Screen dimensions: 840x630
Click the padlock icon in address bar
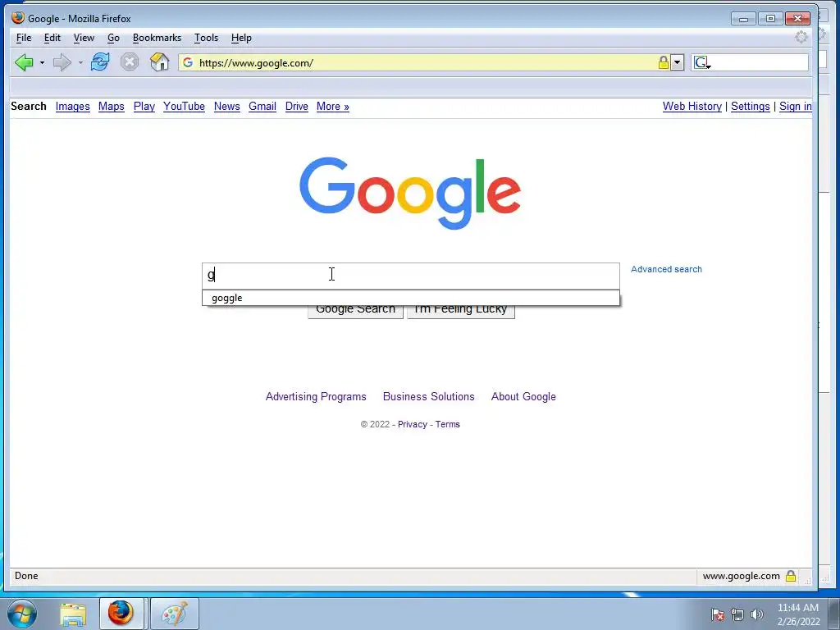tap(663, 62)
